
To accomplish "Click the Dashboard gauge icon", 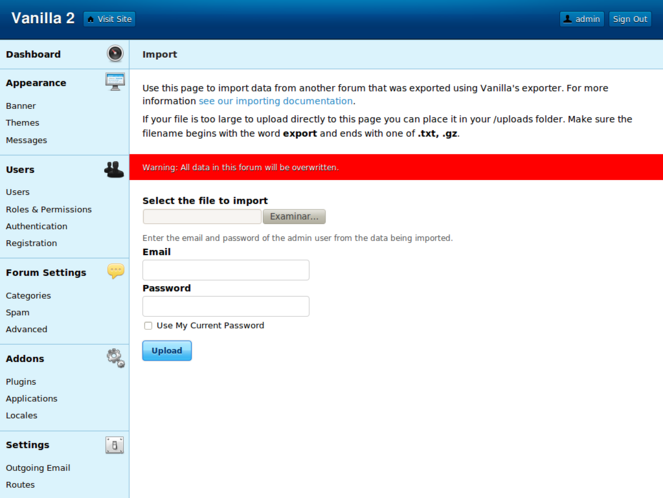I will point(115,54).
